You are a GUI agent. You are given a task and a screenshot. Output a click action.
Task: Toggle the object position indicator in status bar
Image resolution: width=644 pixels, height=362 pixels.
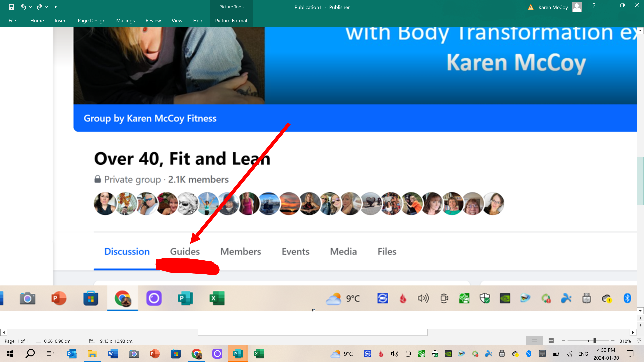[x=39, y=341]
